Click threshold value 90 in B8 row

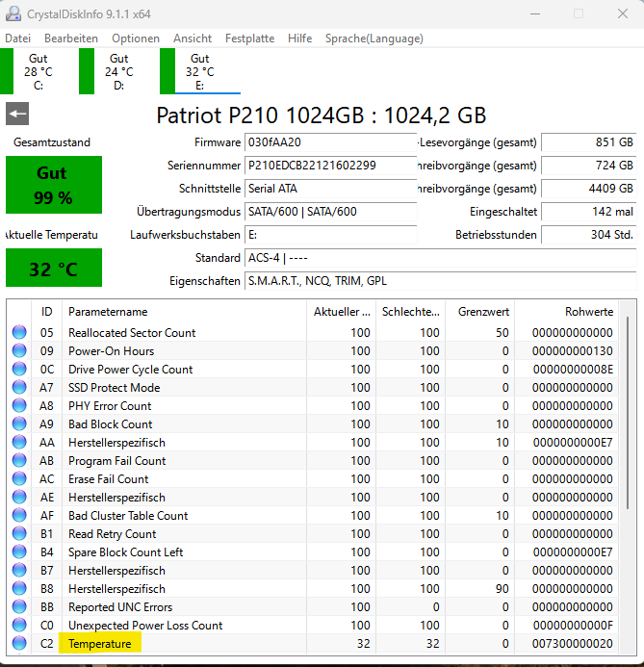pos(502,589)
